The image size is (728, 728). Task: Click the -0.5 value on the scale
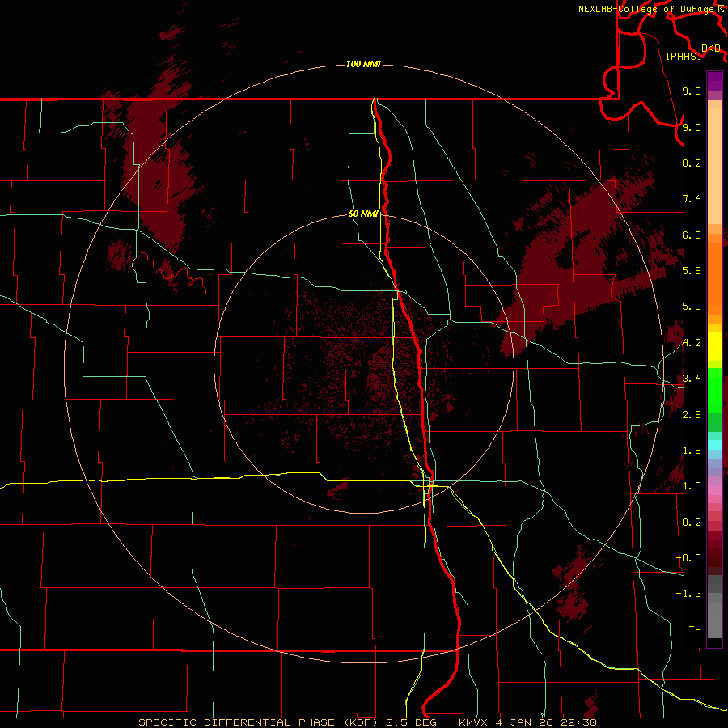coord(688,558)
